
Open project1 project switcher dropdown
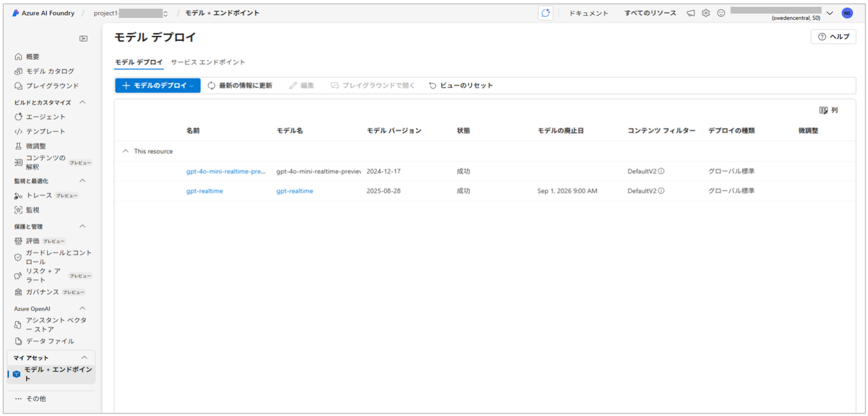(x=166, y=13)
